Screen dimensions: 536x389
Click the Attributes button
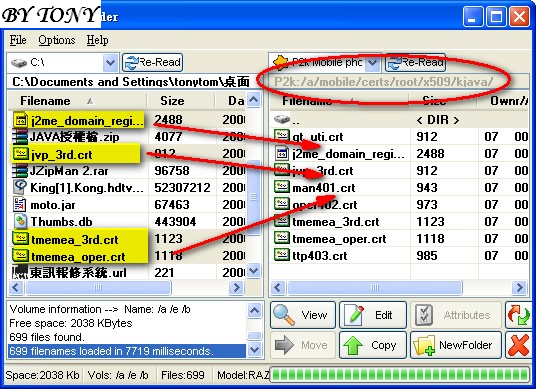(x=456, y=315)
